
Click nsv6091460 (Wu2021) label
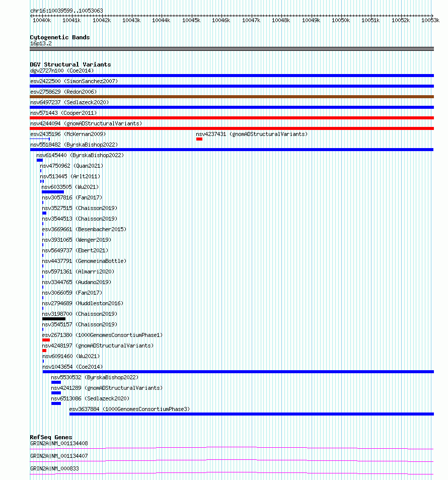[71, 356]
